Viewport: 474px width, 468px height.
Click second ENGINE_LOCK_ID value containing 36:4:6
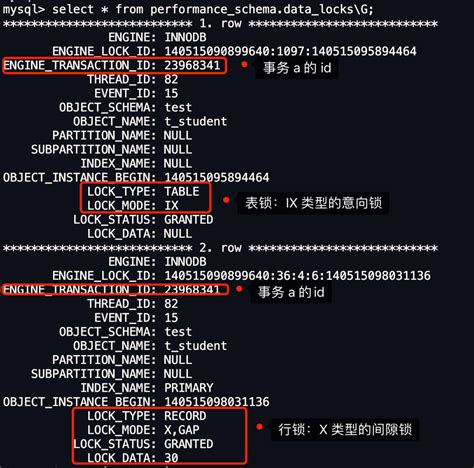297,275
